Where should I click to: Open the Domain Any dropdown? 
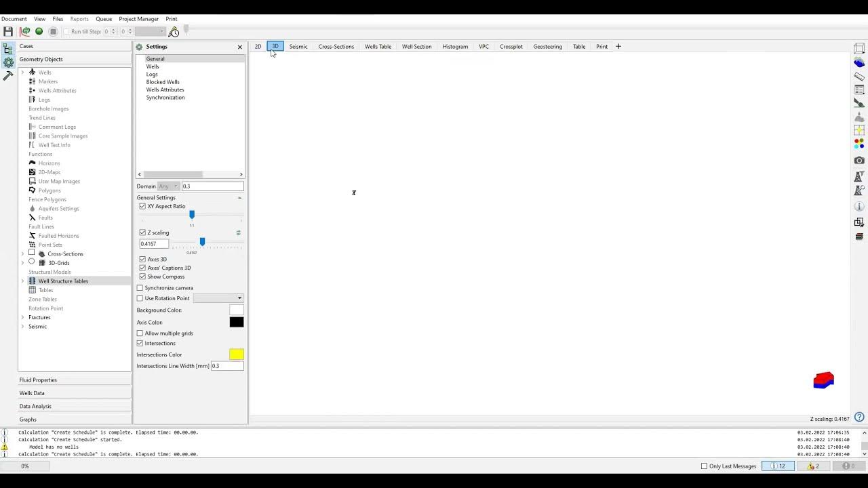[x=168, y=186]
